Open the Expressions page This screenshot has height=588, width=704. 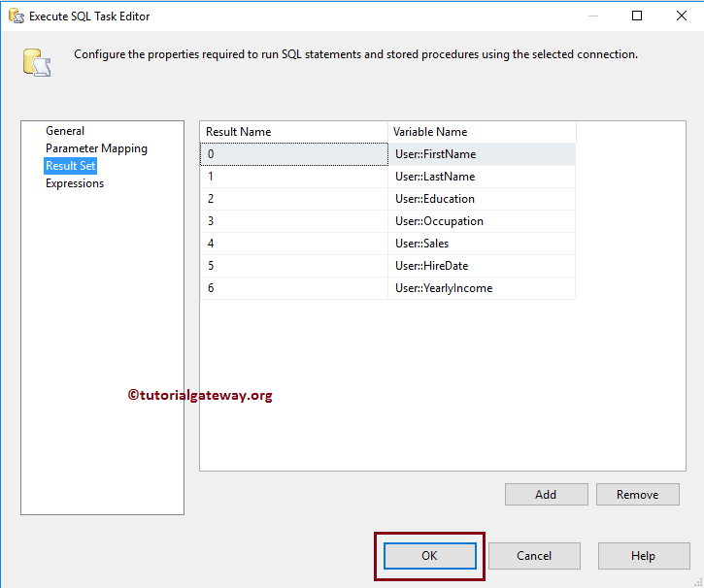tap(75, 183)
